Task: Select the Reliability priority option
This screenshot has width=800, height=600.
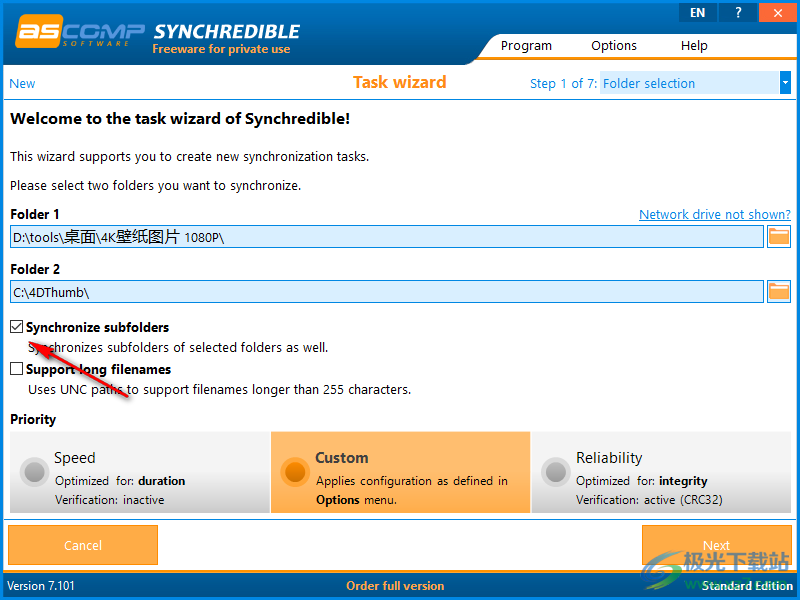Action: (x=555, y=472)
